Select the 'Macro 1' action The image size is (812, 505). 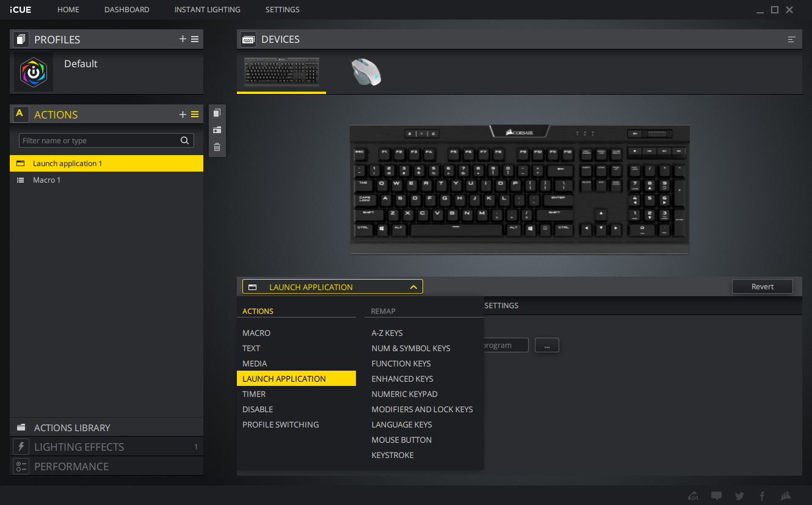(106, 180)
